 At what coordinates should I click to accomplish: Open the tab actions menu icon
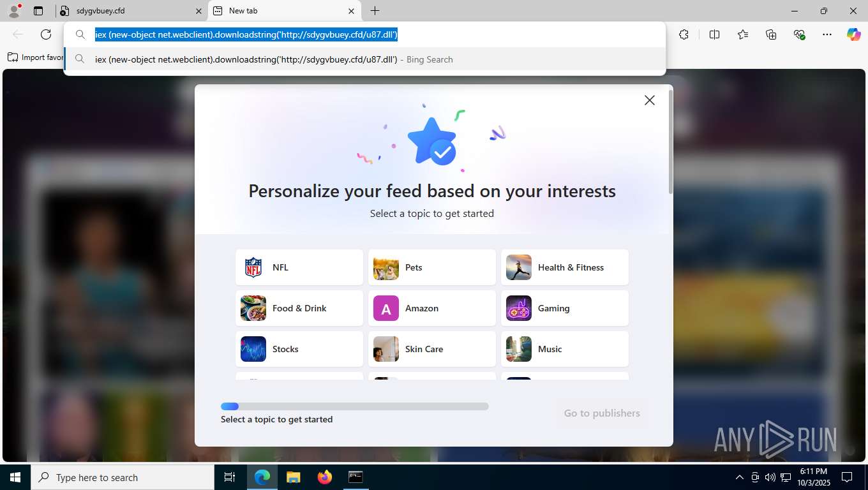click(38, 11)
